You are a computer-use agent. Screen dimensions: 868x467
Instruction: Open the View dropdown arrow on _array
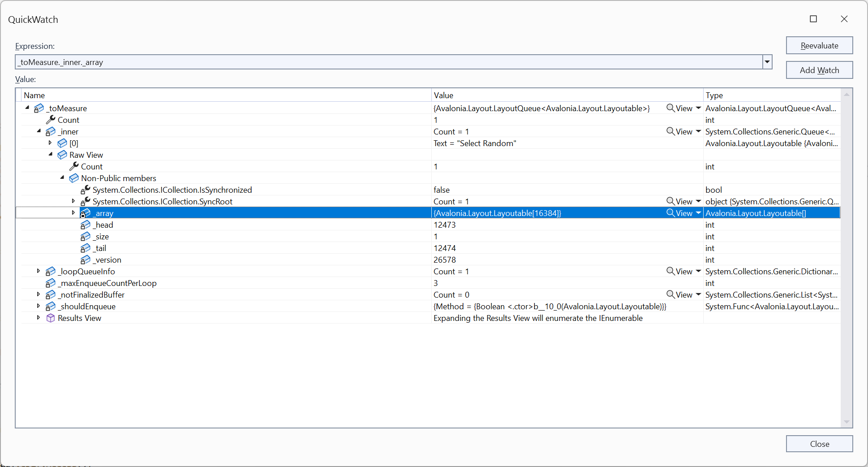tap(697, 213)
